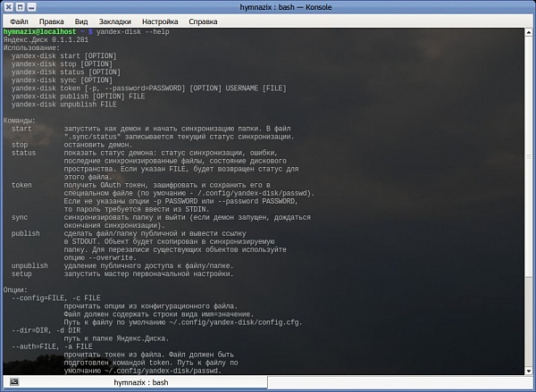Screen dimensions: 536x392
Task: Click the text 'запустить мастер первоначальной настройки.'
Action: tap(148, 274)
